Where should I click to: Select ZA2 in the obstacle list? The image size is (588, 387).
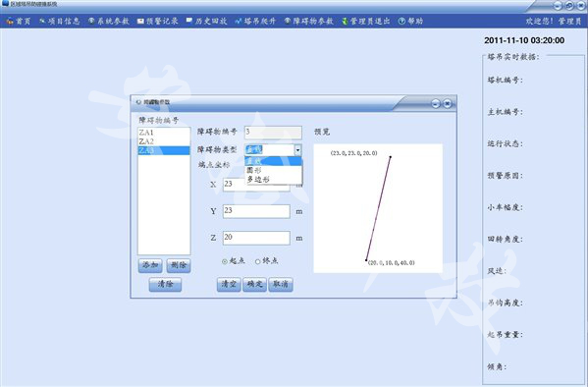(164, 141)
